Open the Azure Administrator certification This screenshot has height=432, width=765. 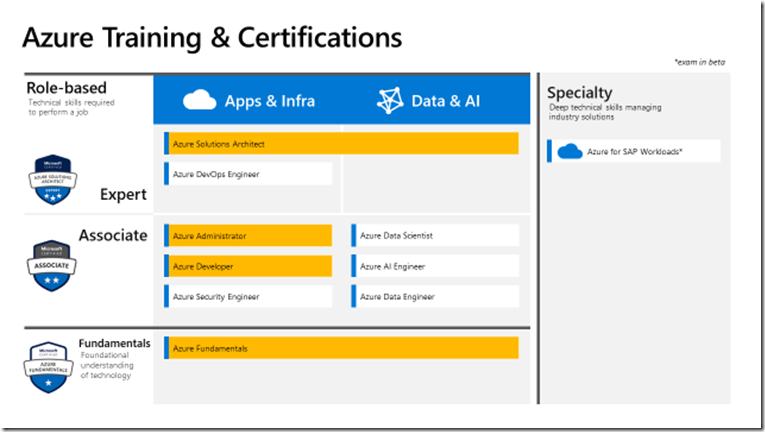point(248,236)
